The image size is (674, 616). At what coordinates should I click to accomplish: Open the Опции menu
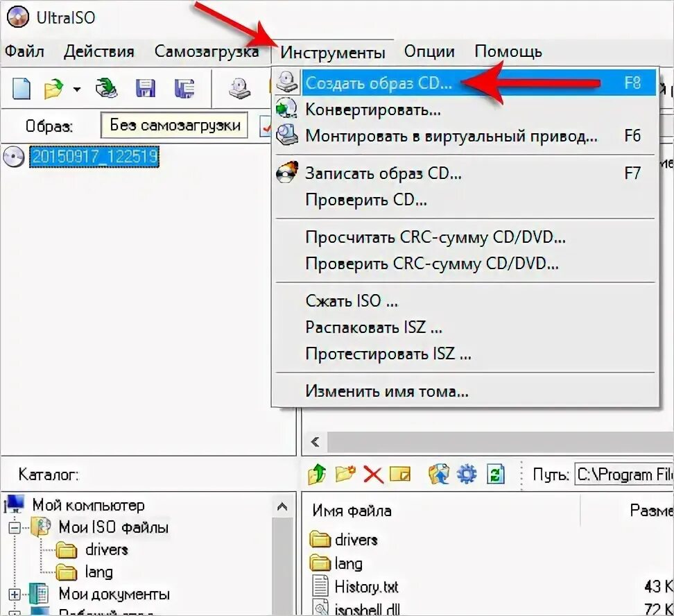429,51
